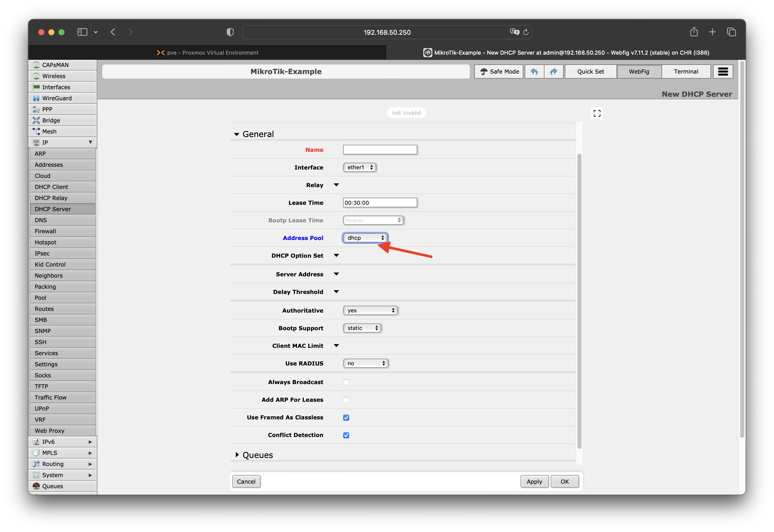Screen dimensions: 774x532
Task: Open Queues sidebar item
Action: click(52, 486)
